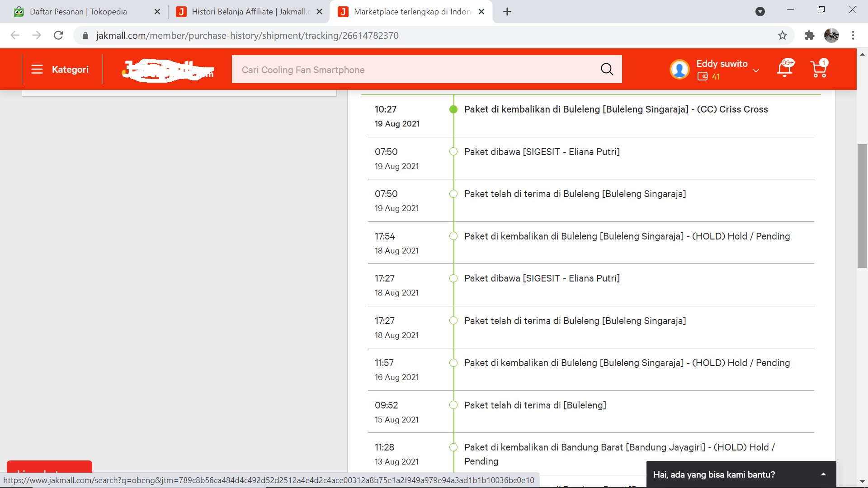This screenshot has height=488, width=868.
Task: Expand the Eddy suwito account dropdown
Action: point(756,70)
